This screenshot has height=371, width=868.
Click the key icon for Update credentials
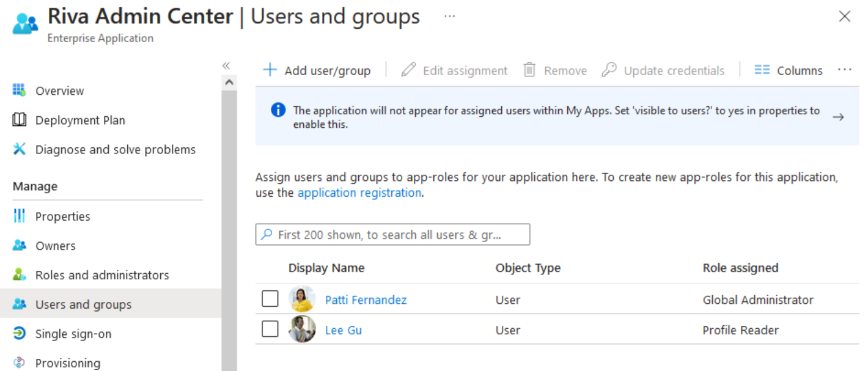[x=609, y=70]
